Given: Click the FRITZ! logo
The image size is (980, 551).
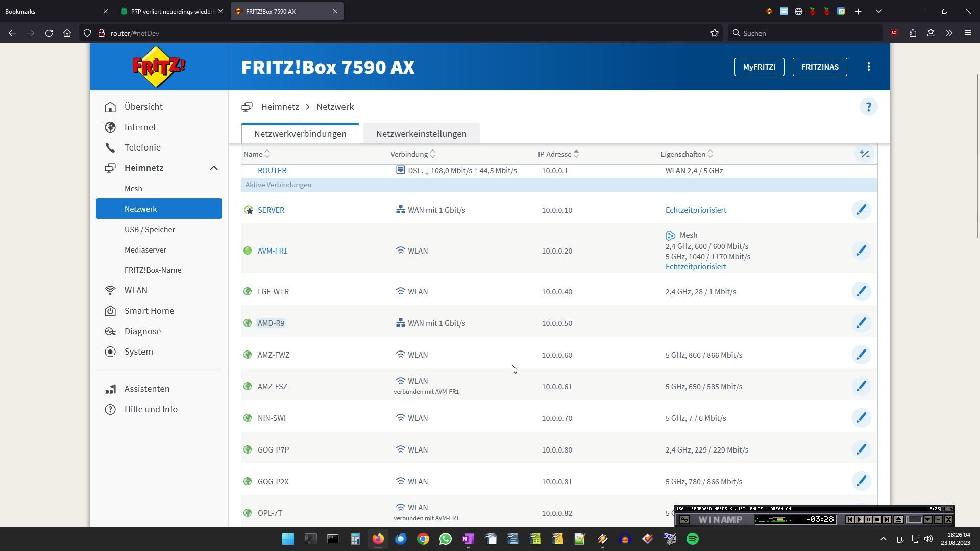Looking at the screenshot, I should pos(159,67).
